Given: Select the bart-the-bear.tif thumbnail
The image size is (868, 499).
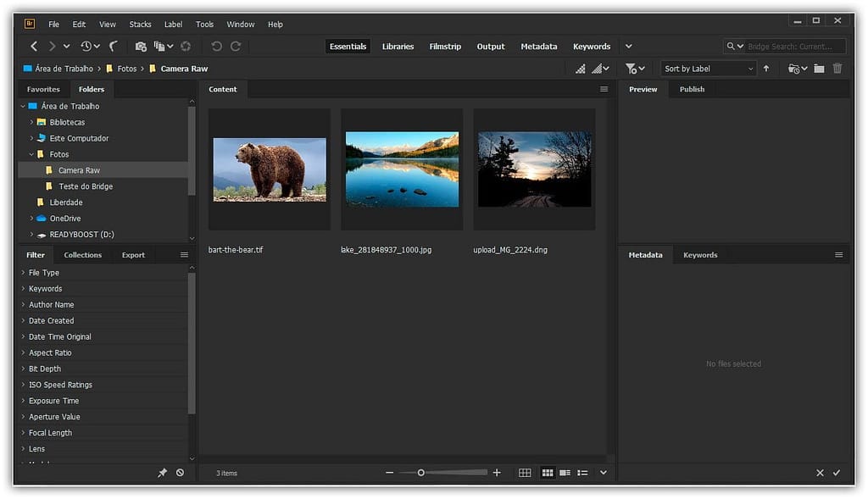Looking at the screenshot, I should [x=270, y=169].
